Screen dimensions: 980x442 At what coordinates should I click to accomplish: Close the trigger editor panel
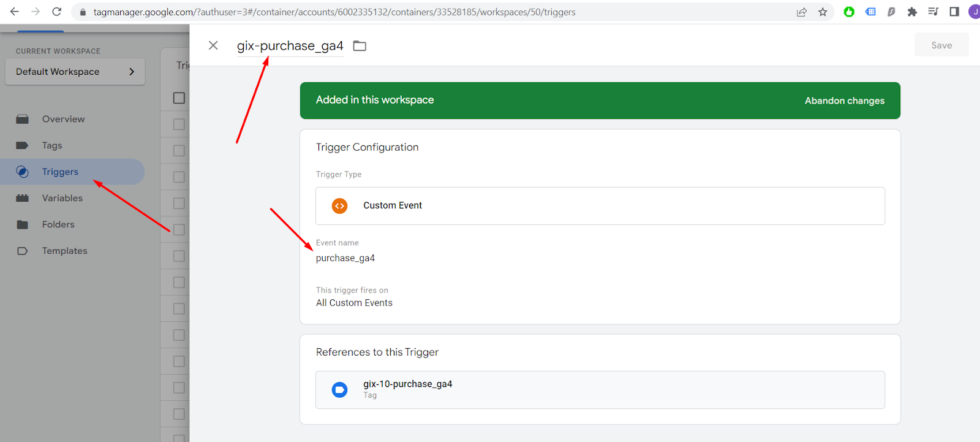click(213, 45)
